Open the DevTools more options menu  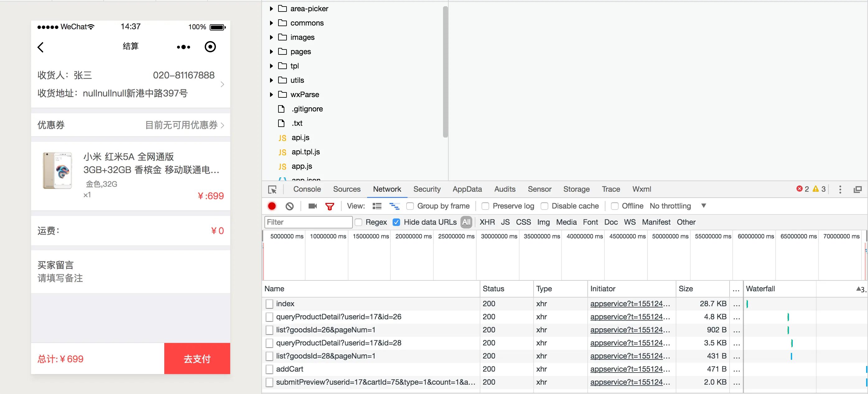[x=840, y=190]
